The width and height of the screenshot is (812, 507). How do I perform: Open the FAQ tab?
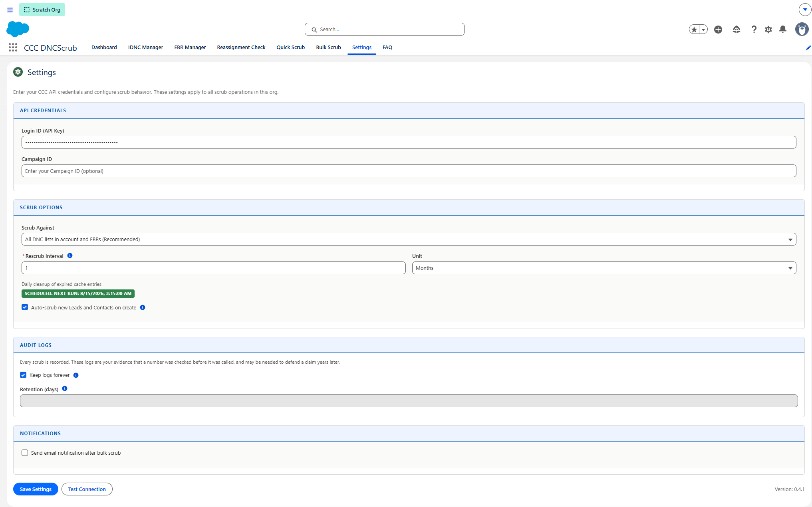tap(387, 47)
